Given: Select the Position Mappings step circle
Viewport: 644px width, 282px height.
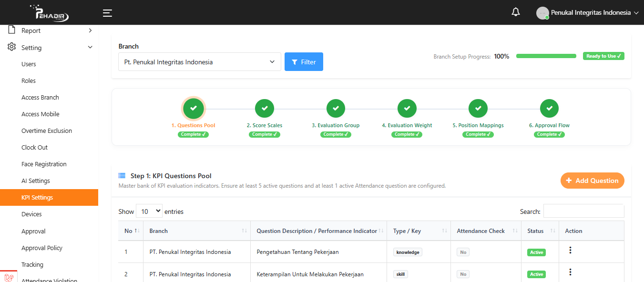Looking at the screenshot, I should tap(478, 109).
